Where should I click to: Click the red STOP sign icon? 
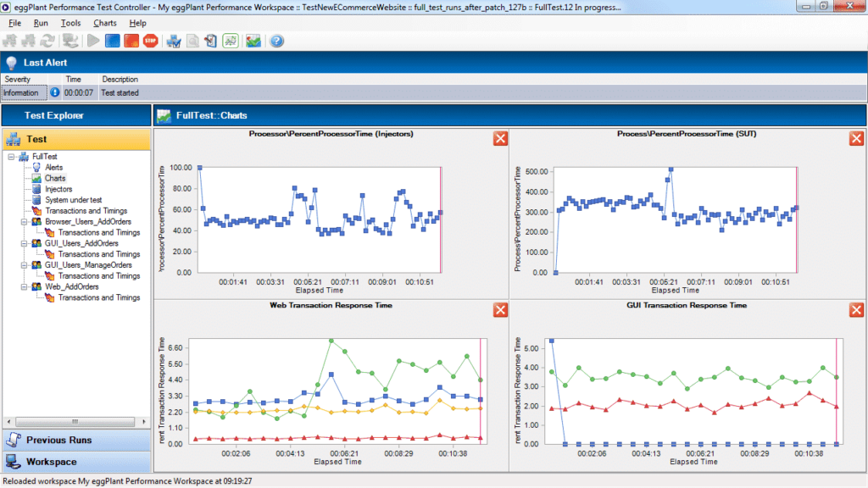pyautogui.click(x=150, y=41)
